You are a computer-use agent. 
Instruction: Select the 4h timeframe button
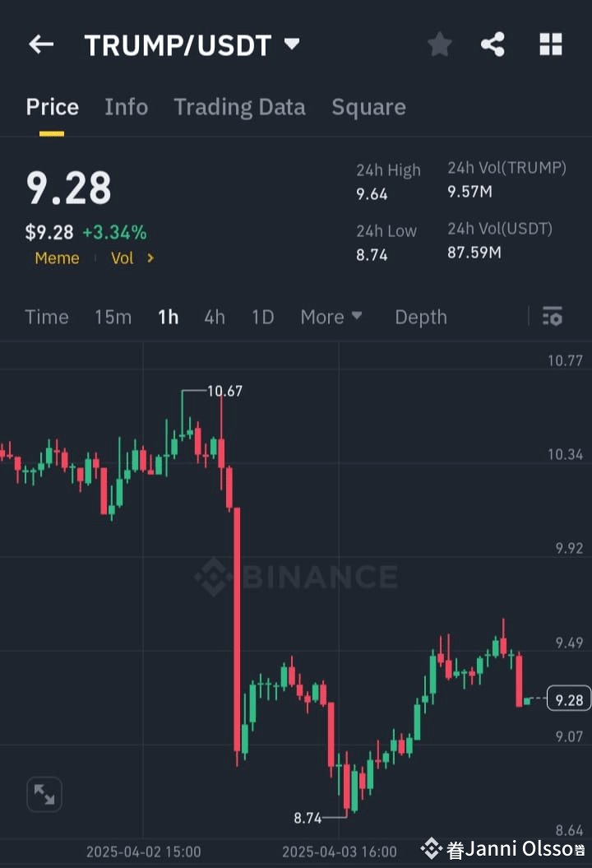[x=214, y=317]
